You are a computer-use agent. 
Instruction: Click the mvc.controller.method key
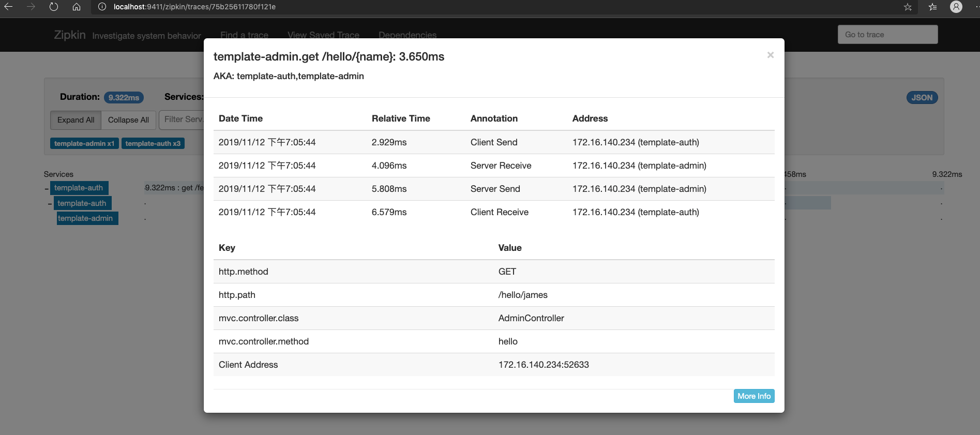[264, 341]
